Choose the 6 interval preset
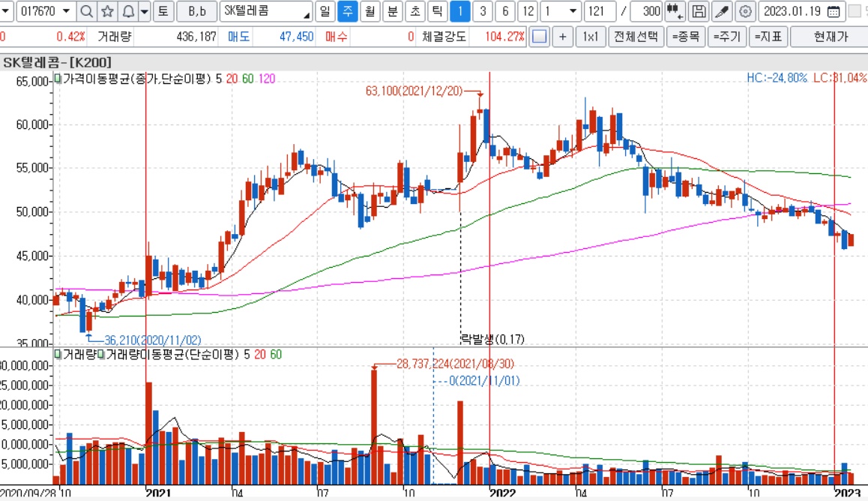Image resolution: width=868 pixels, height=501 pixels. (505, 11)
